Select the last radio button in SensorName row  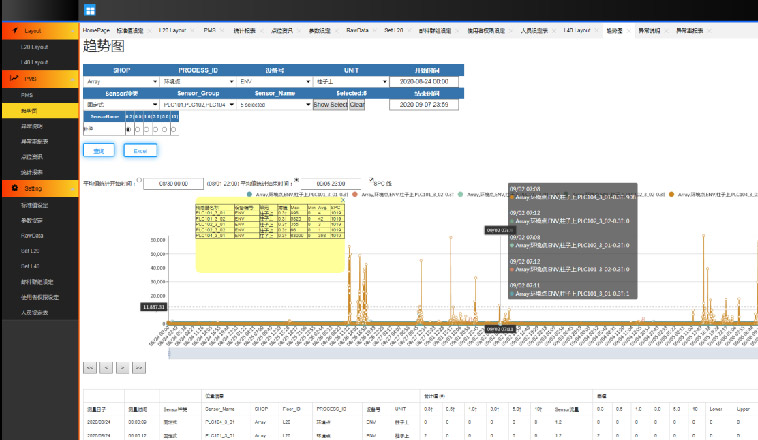(174, 129)
